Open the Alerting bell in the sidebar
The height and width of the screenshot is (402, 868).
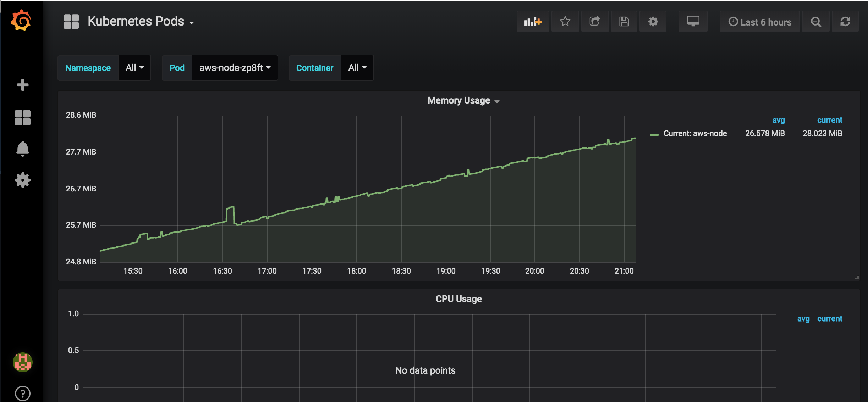pos(22,149)
